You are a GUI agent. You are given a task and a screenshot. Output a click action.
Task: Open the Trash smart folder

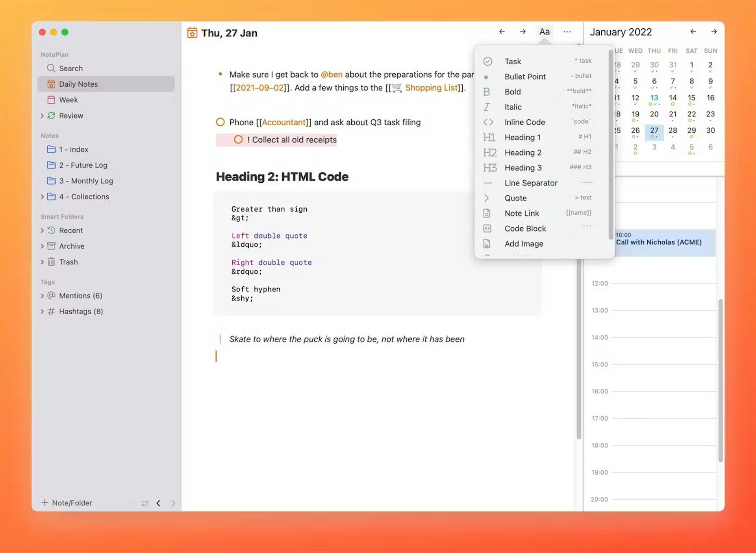(x=69, y=262)
